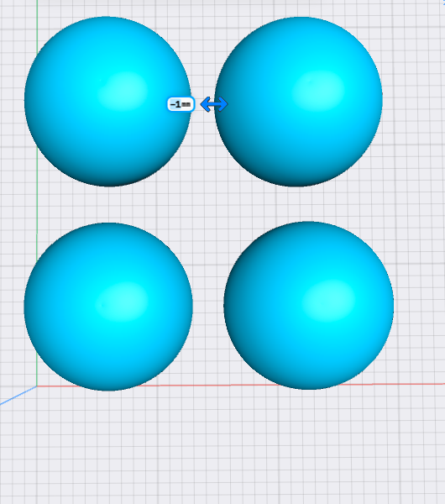Image resolution: width=445 pixels, height=504 pixels.
Task: Select the upper-right sphere next to the arrow handle
Action: pos(299,102)
